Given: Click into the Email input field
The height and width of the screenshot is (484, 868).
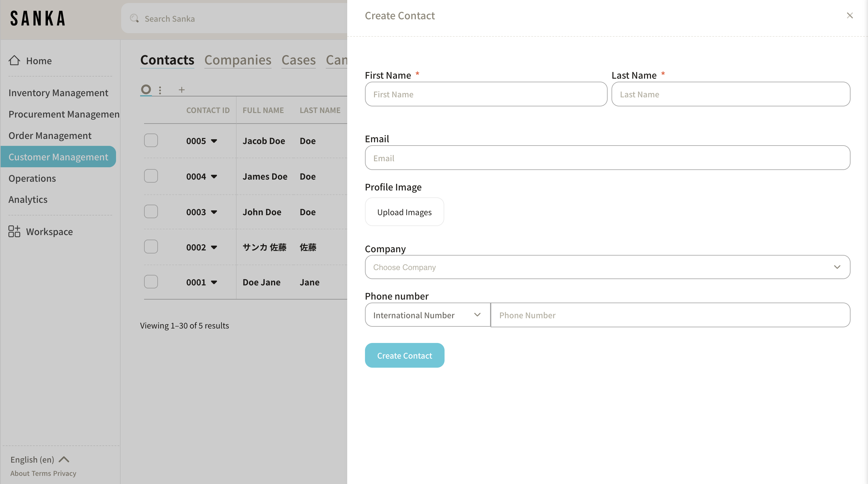Looking at the screenshot, I should point(607,158).
